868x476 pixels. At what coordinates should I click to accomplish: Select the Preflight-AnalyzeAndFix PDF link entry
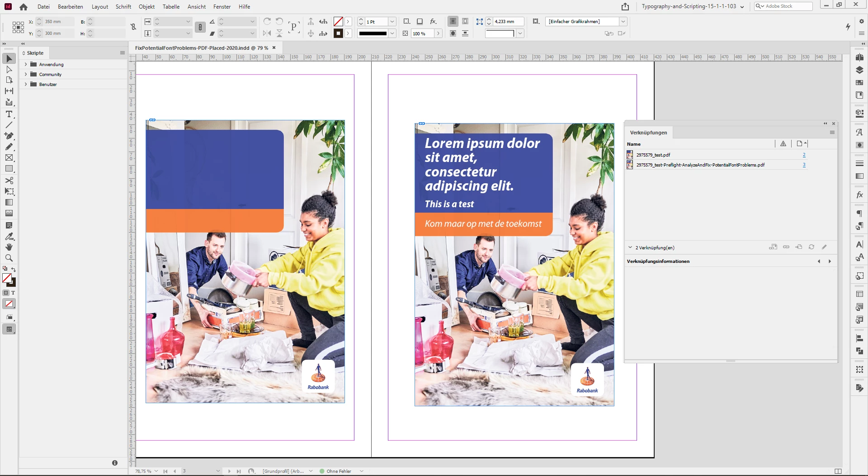coord(700,165)
